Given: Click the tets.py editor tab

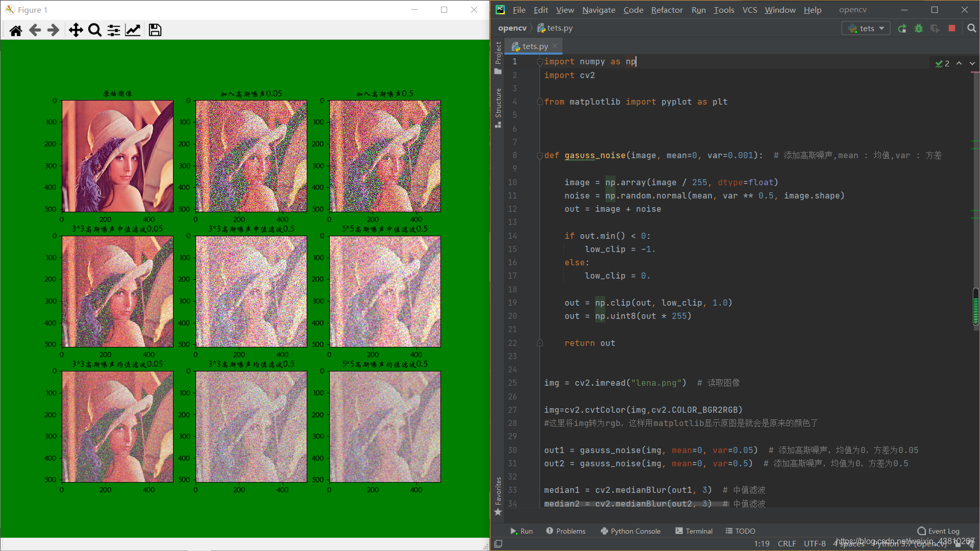Looking at the screenshot, I should (534, 46).
